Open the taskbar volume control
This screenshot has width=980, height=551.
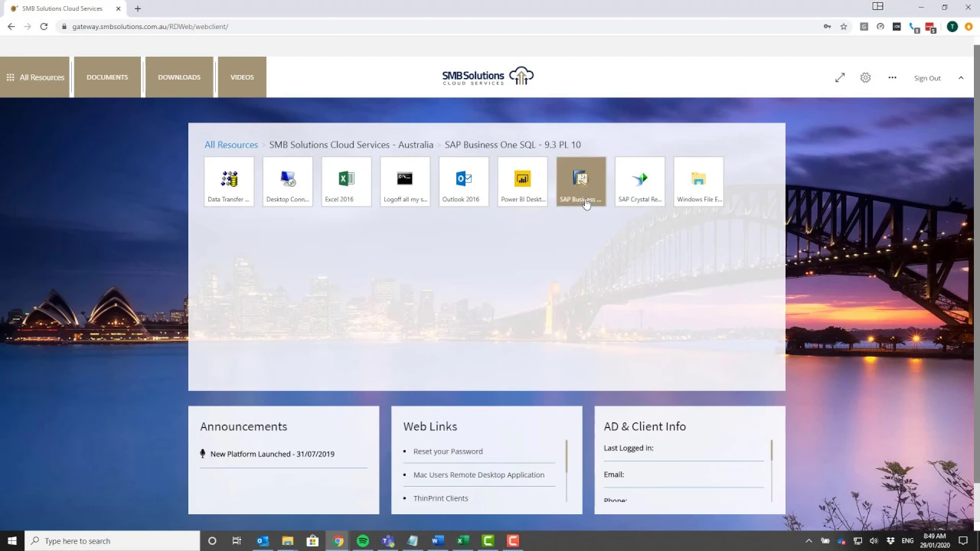[874, 541]
